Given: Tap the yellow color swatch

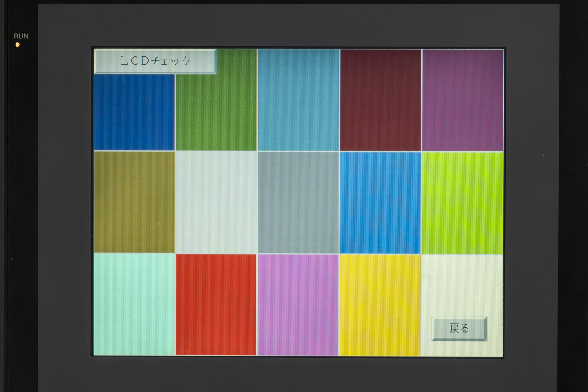Looking at the screenshot, I should (x=380, y=305).
